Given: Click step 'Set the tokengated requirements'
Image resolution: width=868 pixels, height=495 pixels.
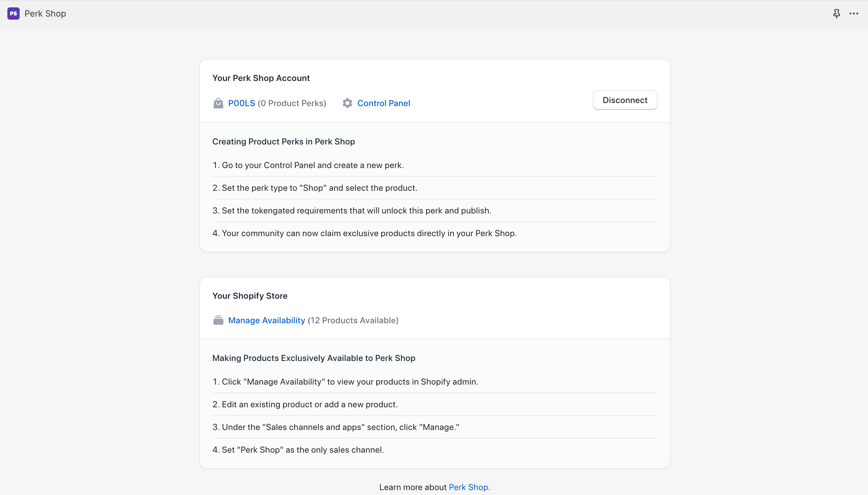Looking at the screenshot, I should pyautogui.click(x=352, y=211).
